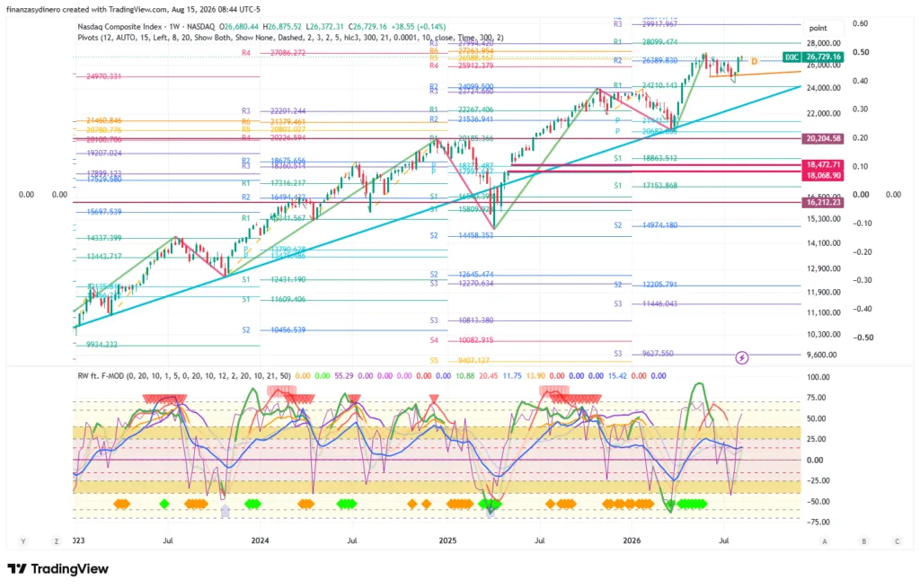Click the finanzasydinero attribution header text
Screen dimensions: 920x588
[133, 9]
